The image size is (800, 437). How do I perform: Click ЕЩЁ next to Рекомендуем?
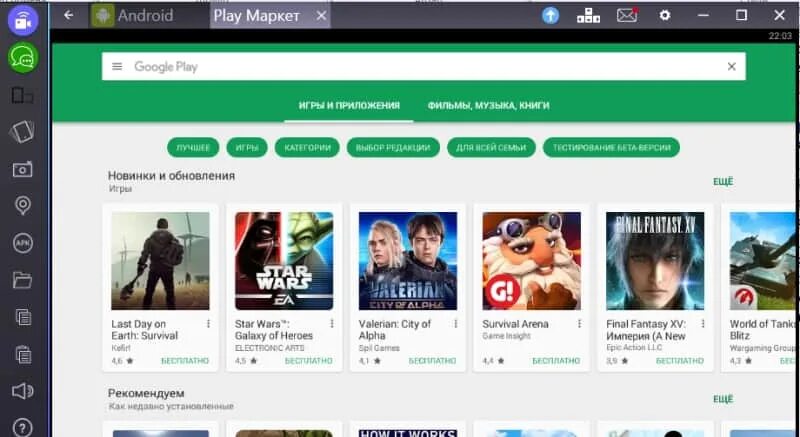tap(723, 399)
